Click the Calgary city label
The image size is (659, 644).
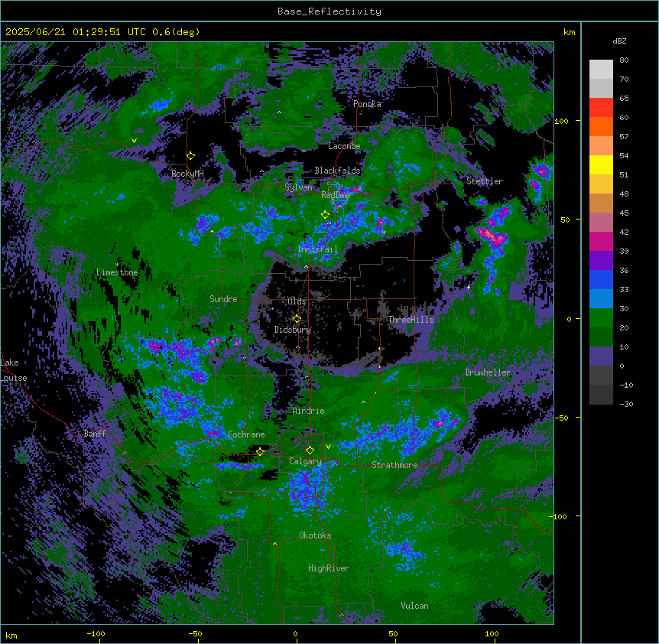click(305, 461)
